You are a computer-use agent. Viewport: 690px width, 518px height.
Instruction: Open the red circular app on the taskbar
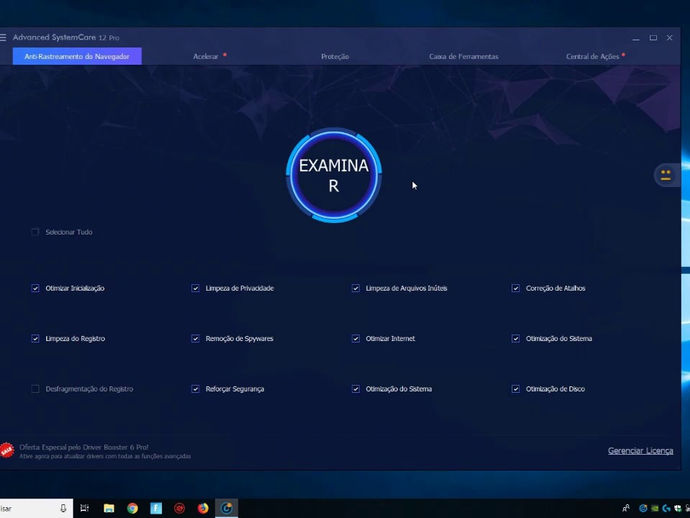tap(179, 508)
